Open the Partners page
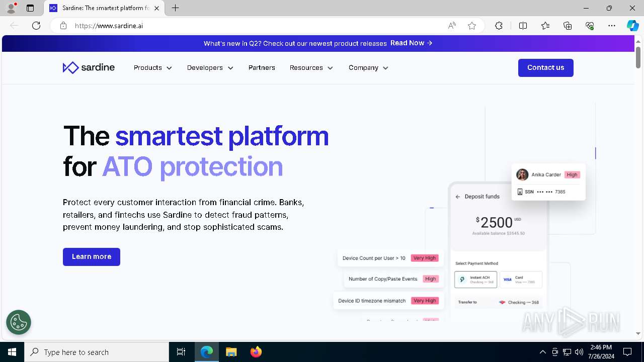The image size is (644, 362). point(262,68)
